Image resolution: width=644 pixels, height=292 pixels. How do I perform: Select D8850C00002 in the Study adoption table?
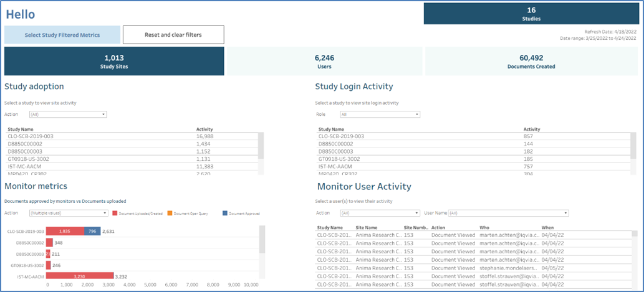coord(25,144)
